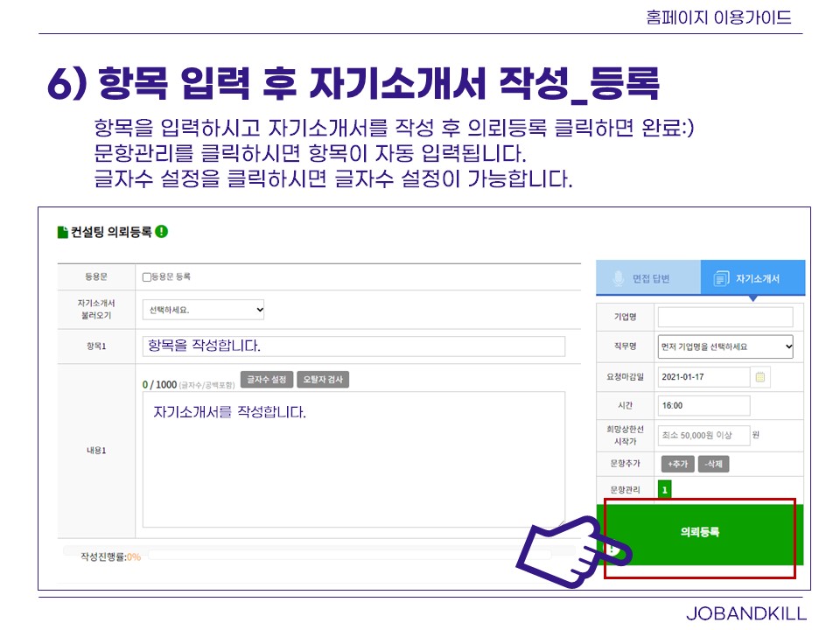
Task: Click the 요청마감일 date field showing 2021-01-17
Action: click(x=703, y=377)
